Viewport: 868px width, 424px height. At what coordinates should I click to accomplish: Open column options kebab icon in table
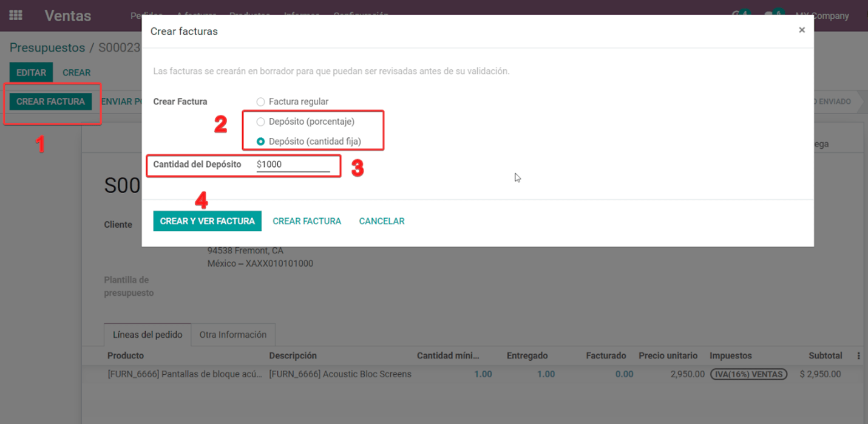coord(858,356)
